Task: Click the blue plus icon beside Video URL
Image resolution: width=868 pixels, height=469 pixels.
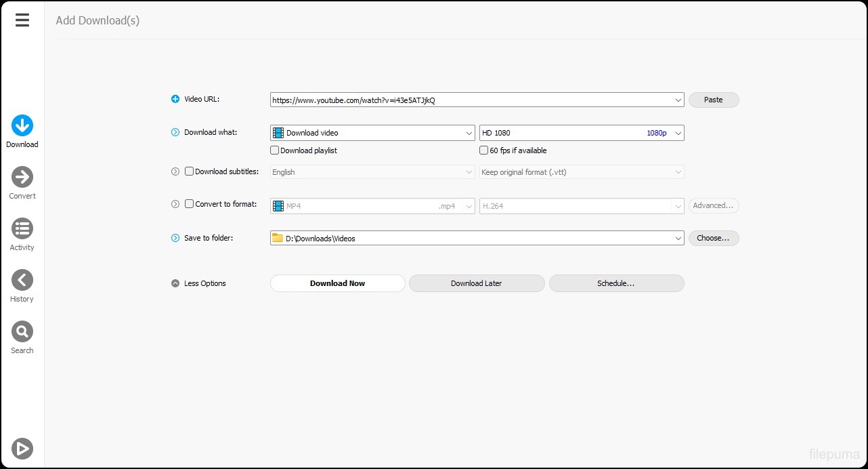Action: pyautogui.click(x=175, y=100)
